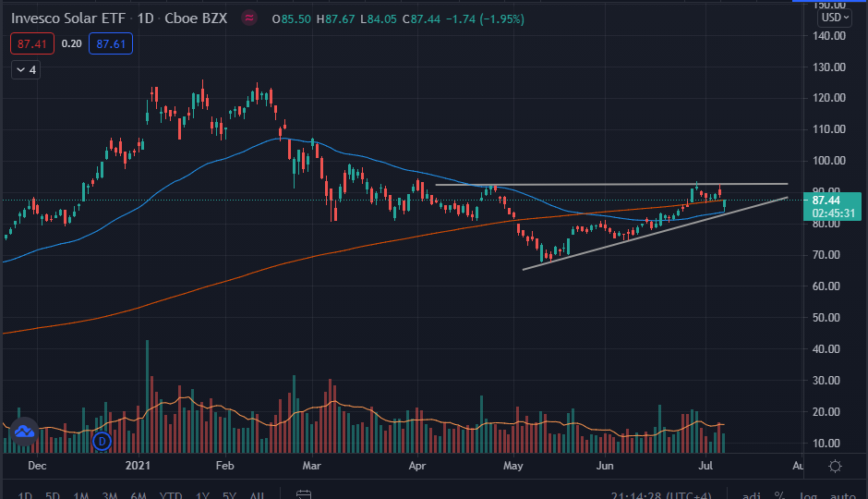This screenshot has width=868, height=499.
Task: Click the 140.00 price axis label
Action: [828, 35]
